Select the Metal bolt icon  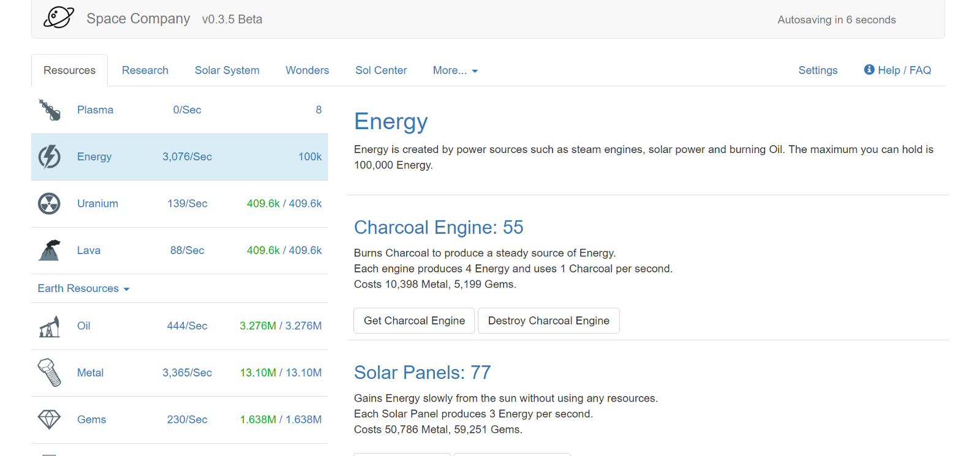click(x=50, y=373)
